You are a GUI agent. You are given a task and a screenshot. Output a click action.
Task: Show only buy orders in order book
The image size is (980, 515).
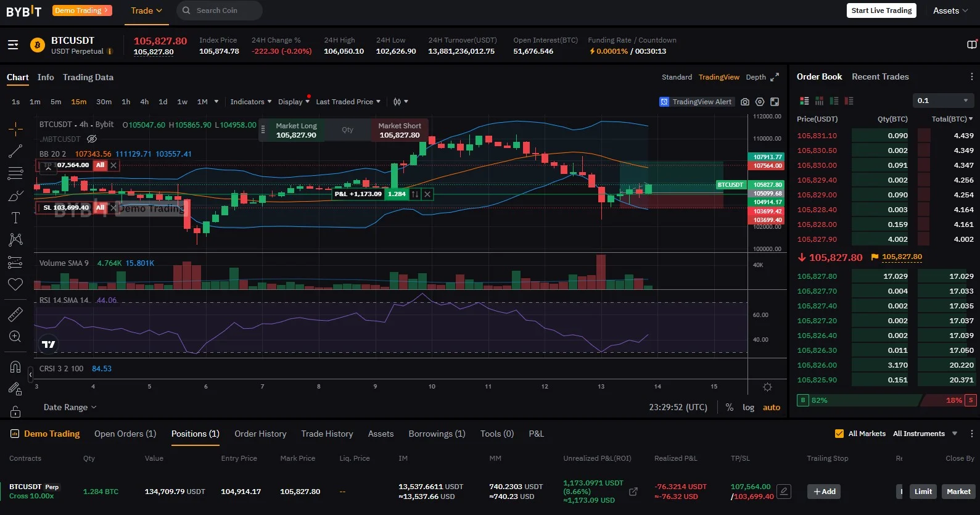coord(834,101)
